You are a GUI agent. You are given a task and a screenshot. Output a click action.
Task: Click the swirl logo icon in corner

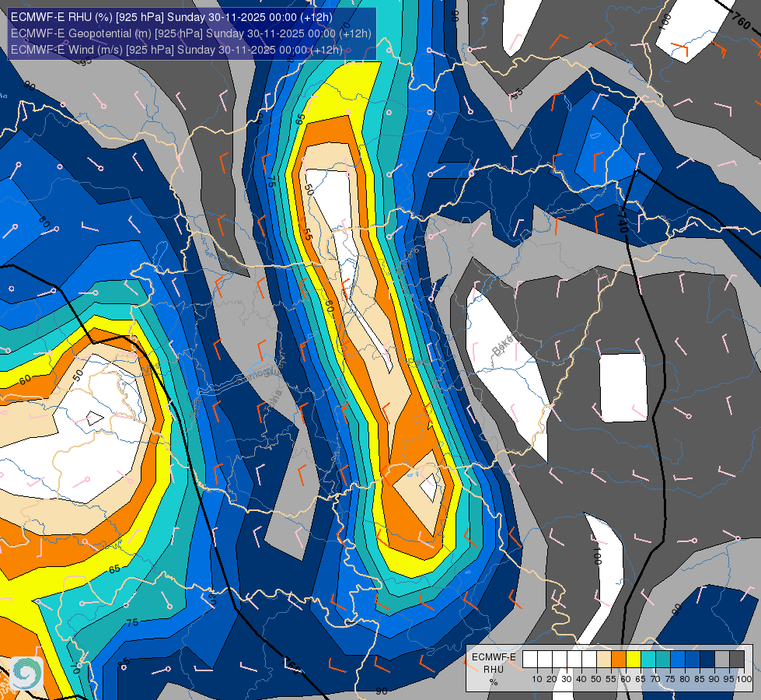coord(26,674)
